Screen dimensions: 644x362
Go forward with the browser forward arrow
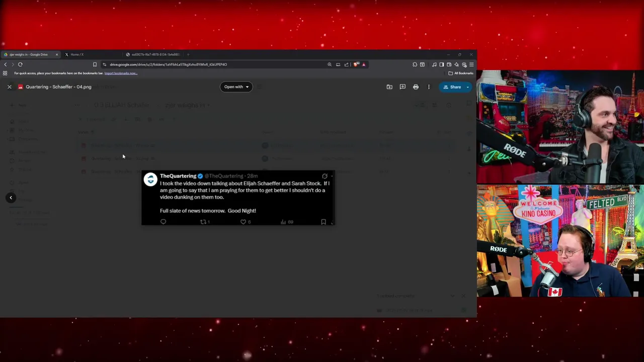coord(13,64)
